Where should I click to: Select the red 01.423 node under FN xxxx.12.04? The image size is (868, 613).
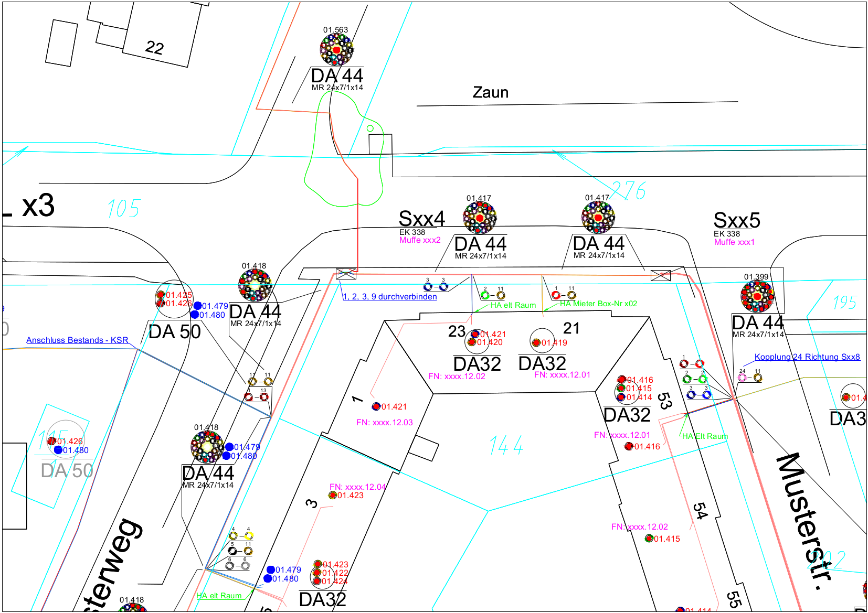[x=332, y=496]
